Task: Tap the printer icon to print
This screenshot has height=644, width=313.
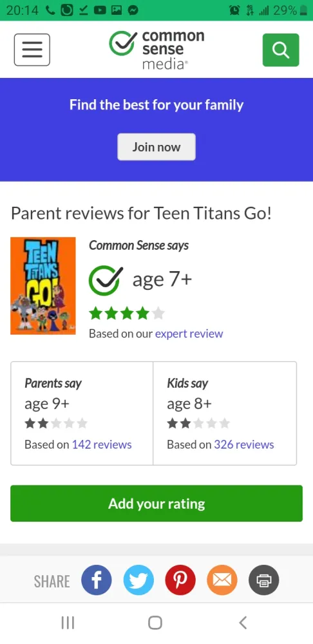Action: [263, 580]
